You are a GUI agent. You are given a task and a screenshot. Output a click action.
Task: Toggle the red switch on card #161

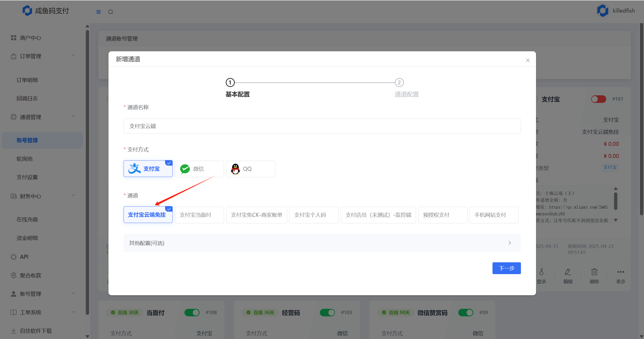click(x=598, y=99)
